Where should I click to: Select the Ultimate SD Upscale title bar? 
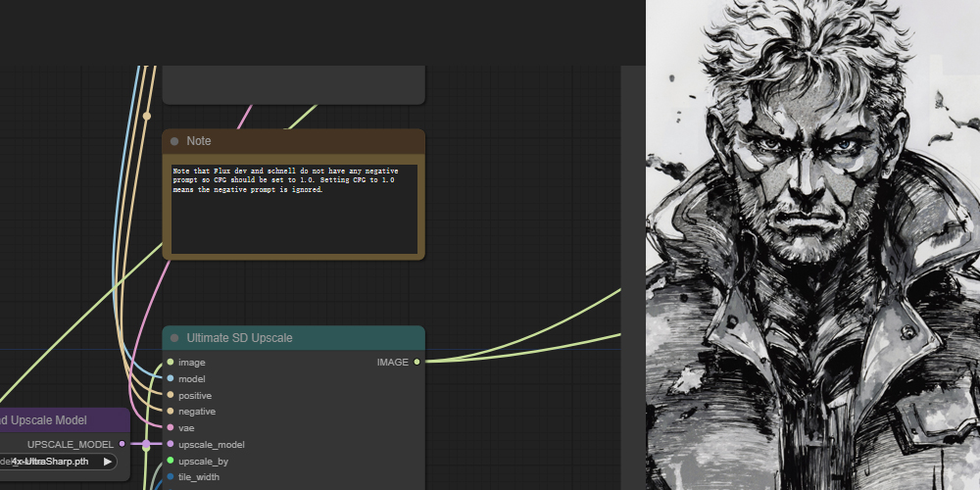[294, 338]
